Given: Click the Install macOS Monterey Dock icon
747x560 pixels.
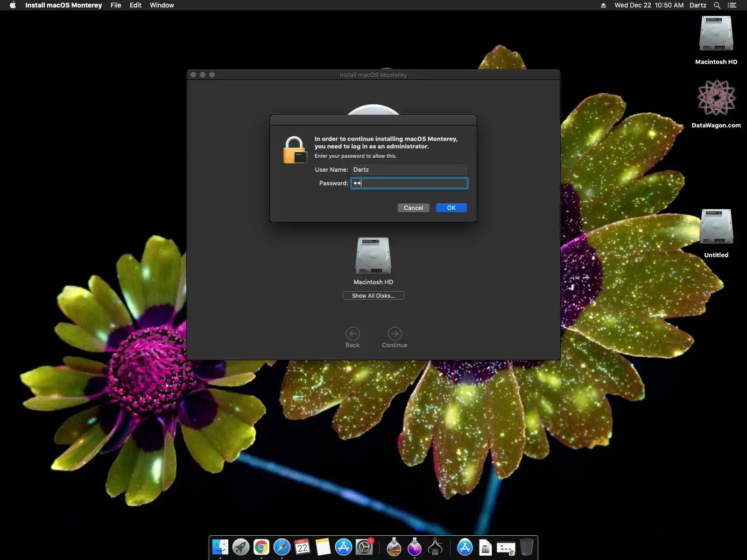Looking at the screenshot, I should tap(415, 547).
